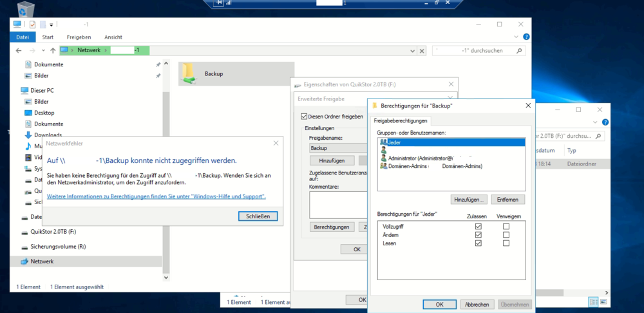
Task: Click the up-arrow navigation icon
Action: click(x=52, y=50)
